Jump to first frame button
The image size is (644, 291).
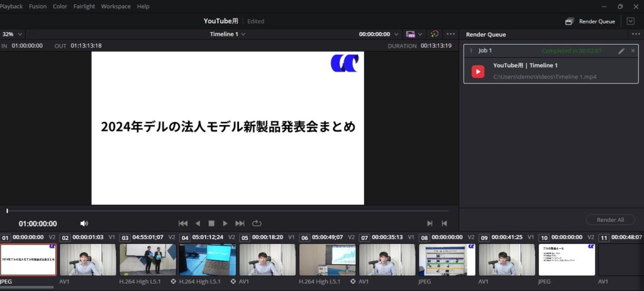point(183,223)
